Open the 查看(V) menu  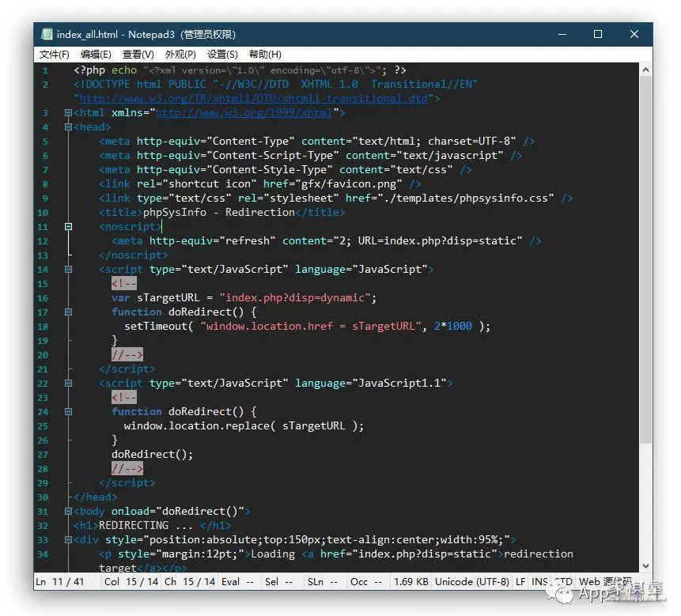(x=138, y=55)
